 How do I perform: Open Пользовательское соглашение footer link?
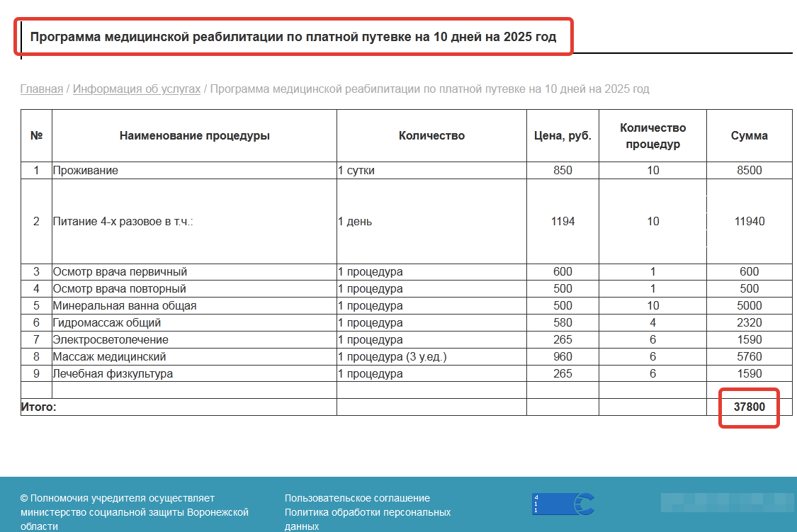(x=357, y=498)
